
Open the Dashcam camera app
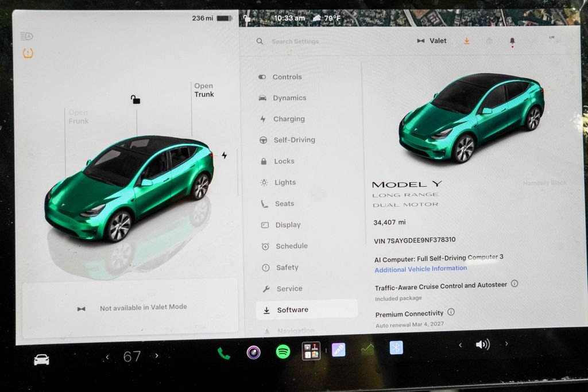click(x=253, y=352)
